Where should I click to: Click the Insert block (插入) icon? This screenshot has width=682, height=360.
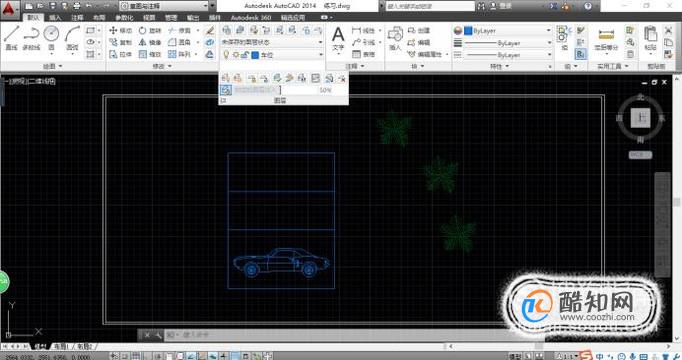(395, 38)
